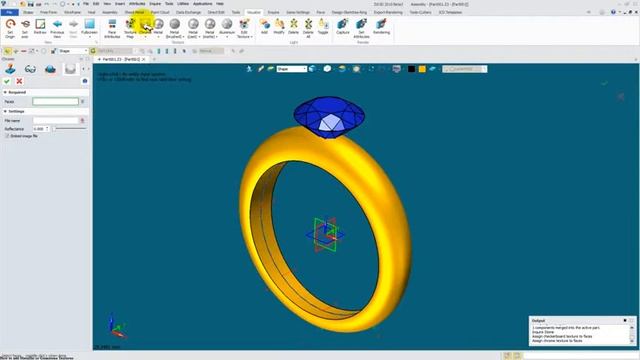Click the orange color swatch
Viewport: 640px width, 360px height.
point(422,69)
